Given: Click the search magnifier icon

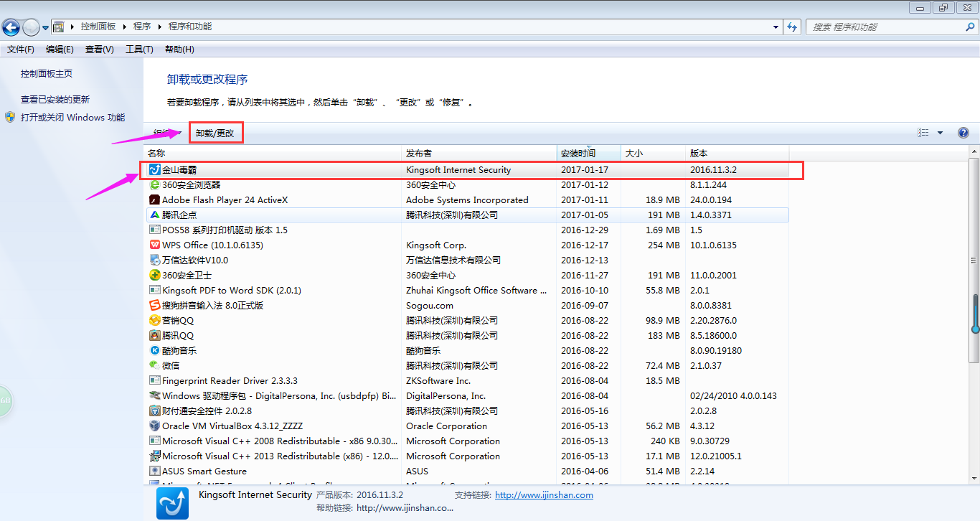Looking at the screenshot, I should click(970, 27).
